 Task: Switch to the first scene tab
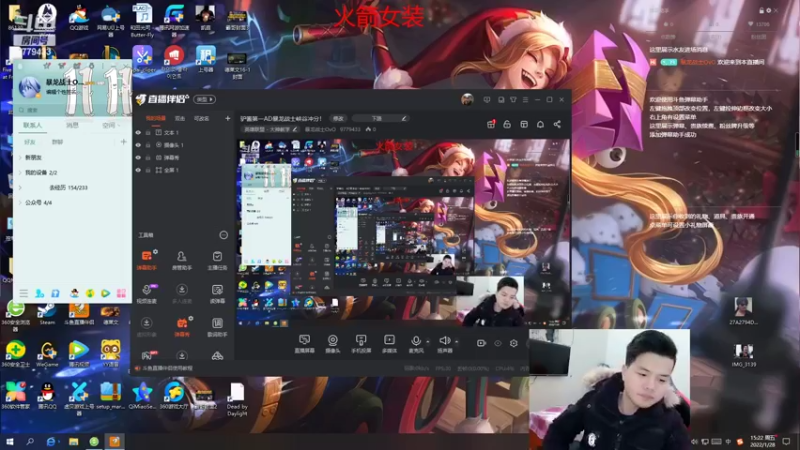pos(156,118)
